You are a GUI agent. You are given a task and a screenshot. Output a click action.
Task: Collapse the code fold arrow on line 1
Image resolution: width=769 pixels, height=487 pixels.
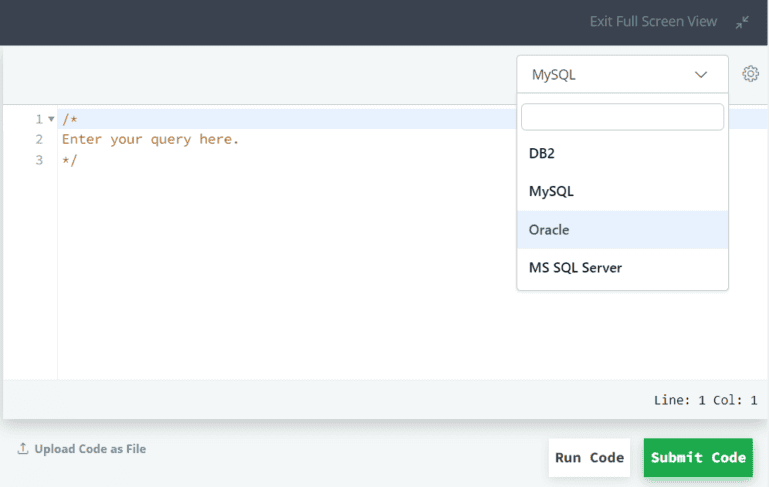[x=51, y=119]
